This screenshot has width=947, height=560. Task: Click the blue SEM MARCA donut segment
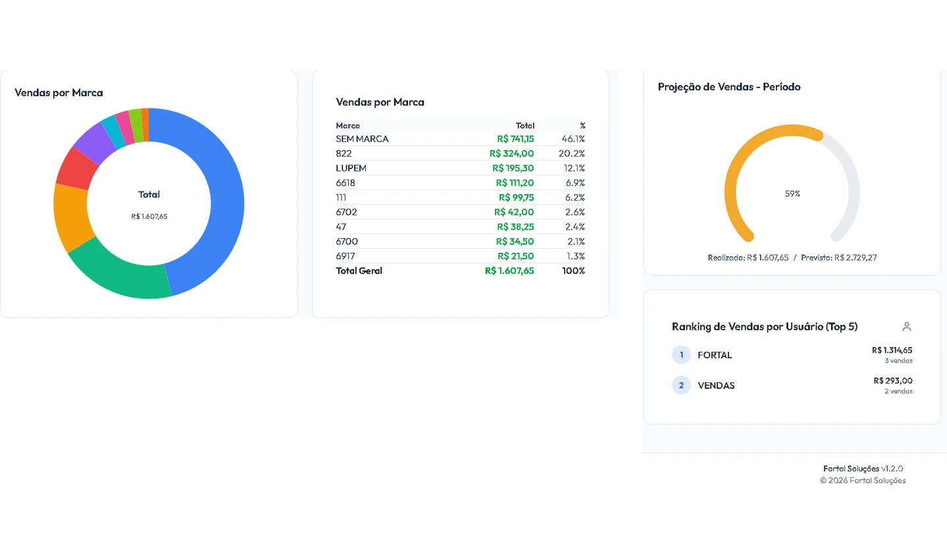click(227, 204)
